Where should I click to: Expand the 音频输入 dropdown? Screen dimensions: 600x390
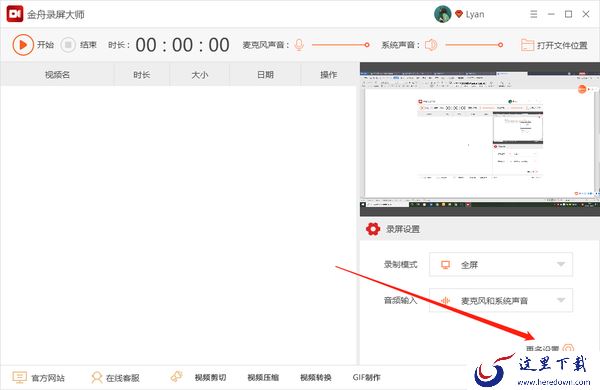pos(501,300)
